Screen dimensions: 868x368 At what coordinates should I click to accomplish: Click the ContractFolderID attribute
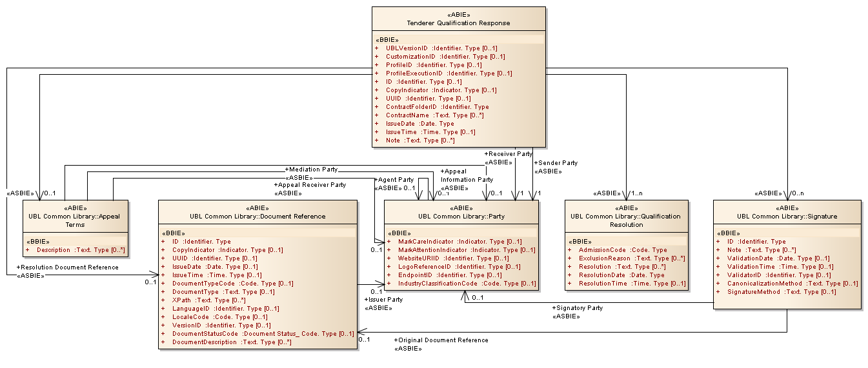[x=437, y=107]
